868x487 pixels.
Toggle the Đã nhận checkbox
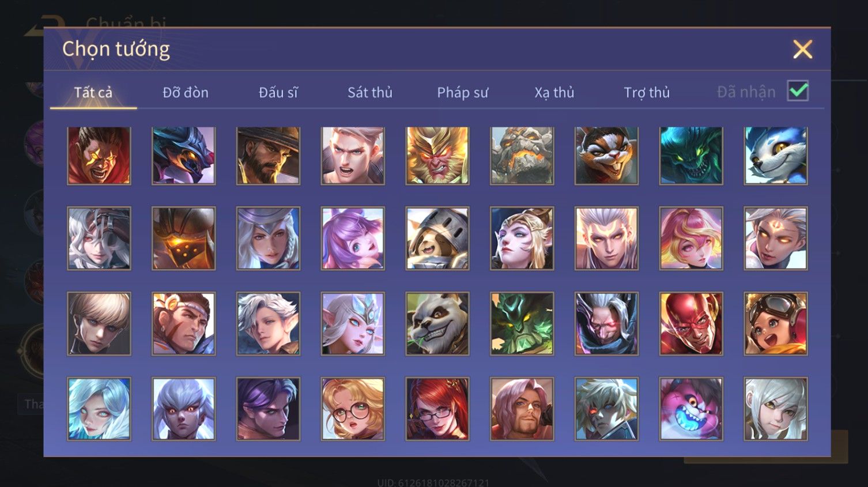798,91
